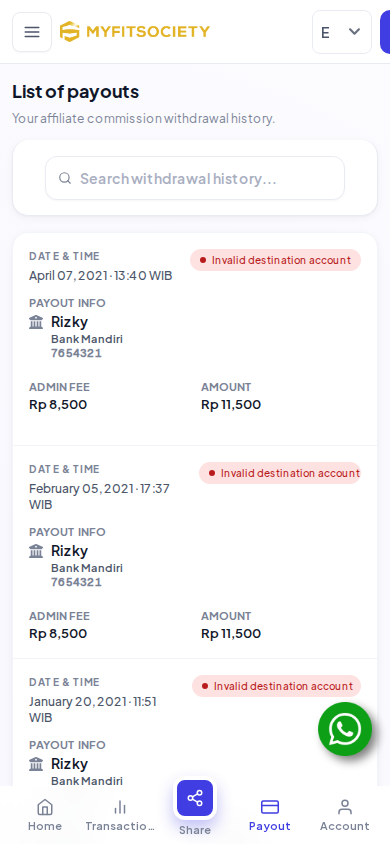This screenshot has height=844, width=390.
Task: Click the February 05 Invalid destination account badge
Action: pyautogui.click(x=280, y=473)
